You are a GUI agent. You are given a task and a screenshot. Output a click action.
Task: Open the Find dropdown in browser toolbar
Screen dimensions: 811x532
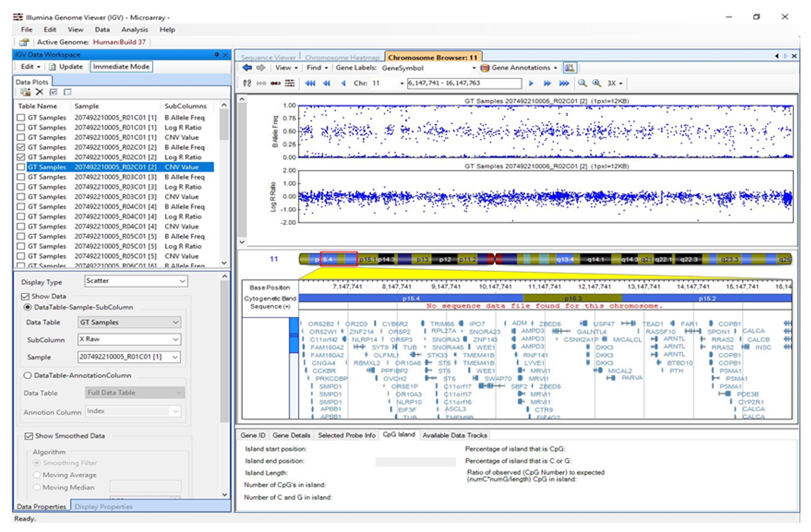coord(317,68)
